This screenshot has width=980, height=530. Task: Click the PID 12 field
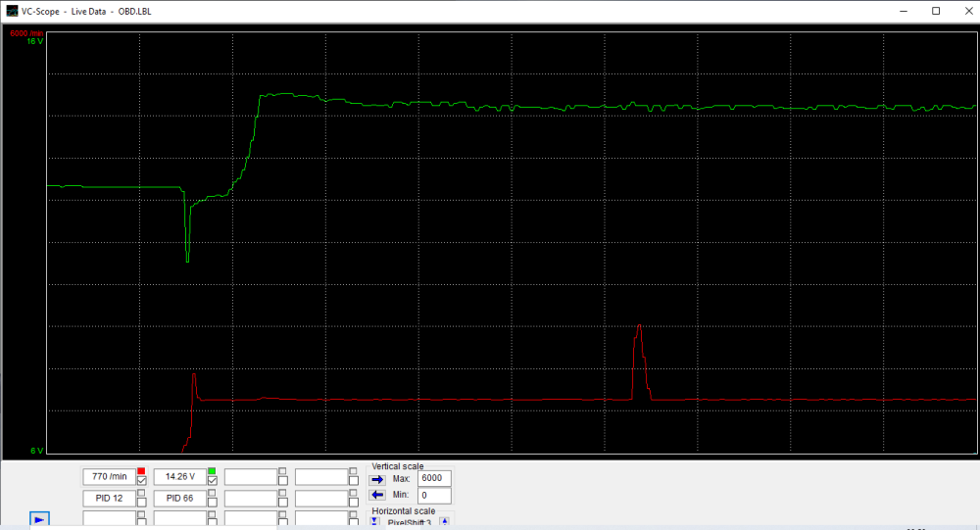click(x=110, y=498)
